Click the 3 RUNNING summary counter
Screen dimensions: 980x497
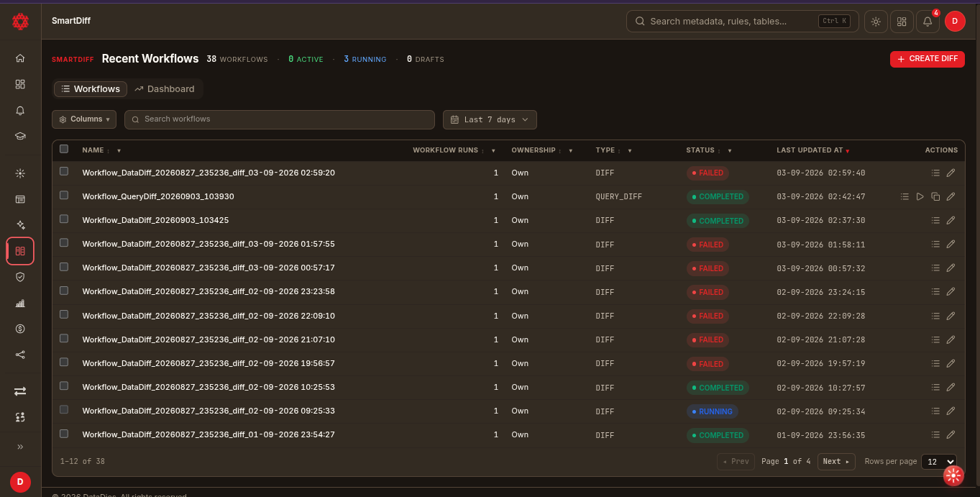point(365,59)
